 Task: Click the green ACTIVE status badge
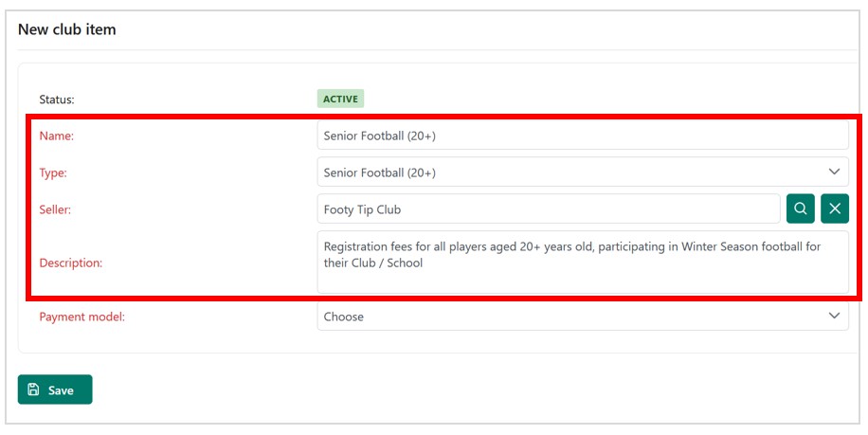pos(340,99)
